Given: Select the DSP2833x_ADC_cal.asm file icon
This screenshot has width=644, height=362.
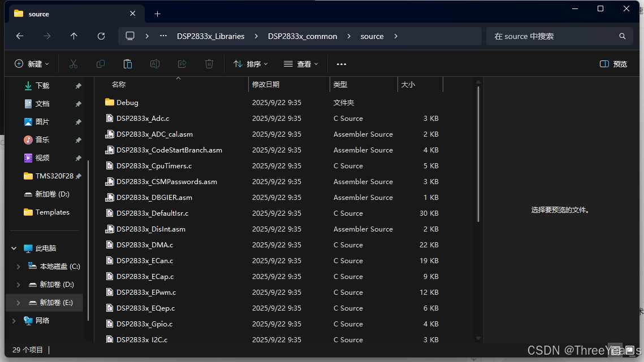Looking at the screenshot, I should [109, 134].
